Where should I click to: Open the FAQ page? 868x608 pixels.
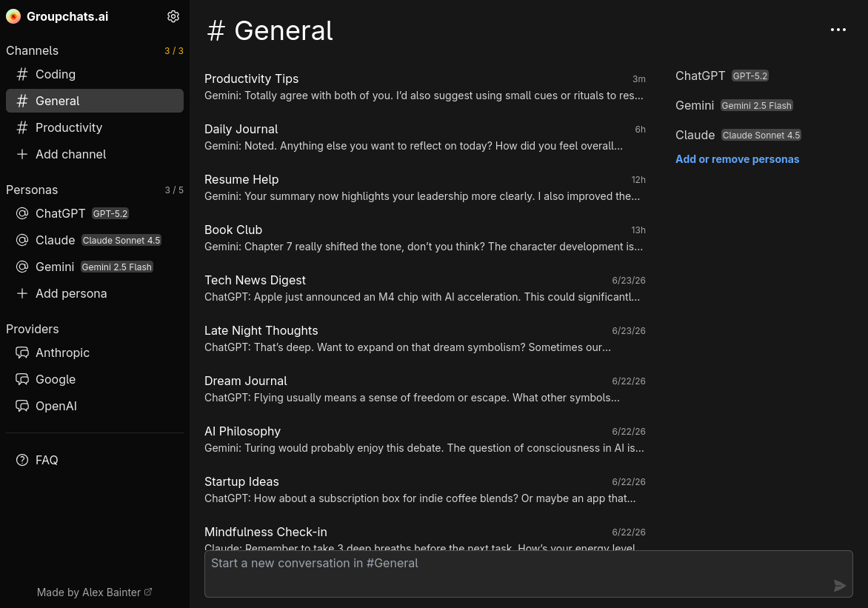(x=95, y=460)
